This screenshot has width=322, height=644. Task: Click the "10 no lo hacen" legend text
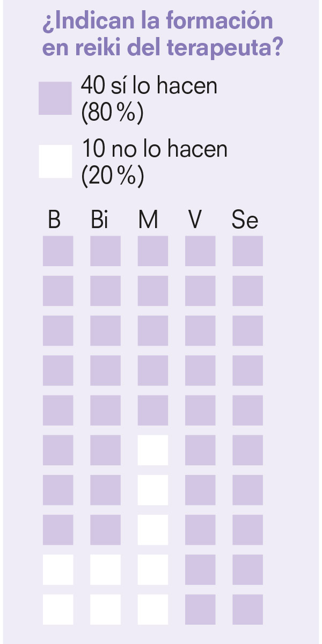[154, 149]
